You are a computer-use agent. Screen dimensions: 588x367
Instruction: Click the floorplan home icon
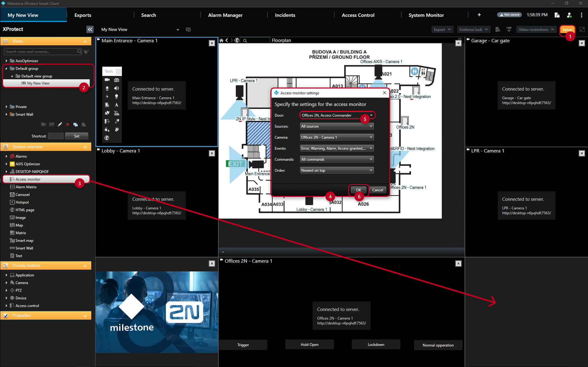(221, 40)
